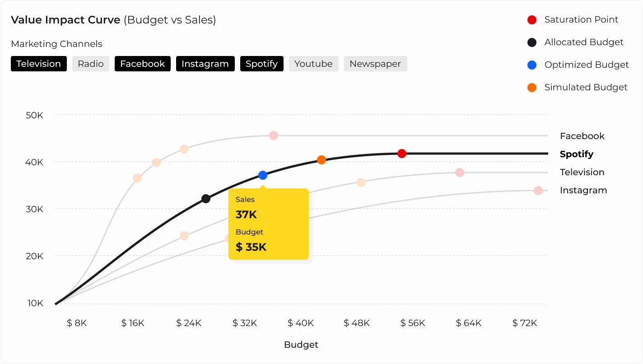Enable the Radio channel chip
The width and height of the screenshot is (643, 364).
[x=91, y=64]
